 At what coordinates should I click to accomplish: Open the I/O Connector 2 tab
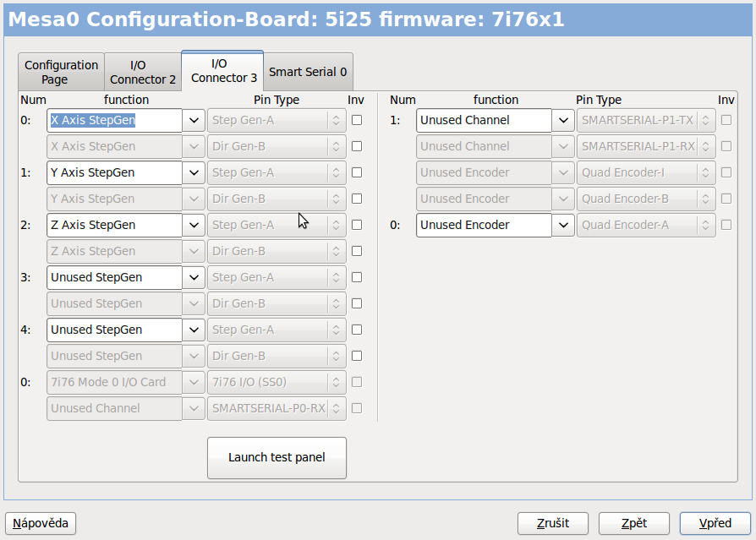point(142,73)
